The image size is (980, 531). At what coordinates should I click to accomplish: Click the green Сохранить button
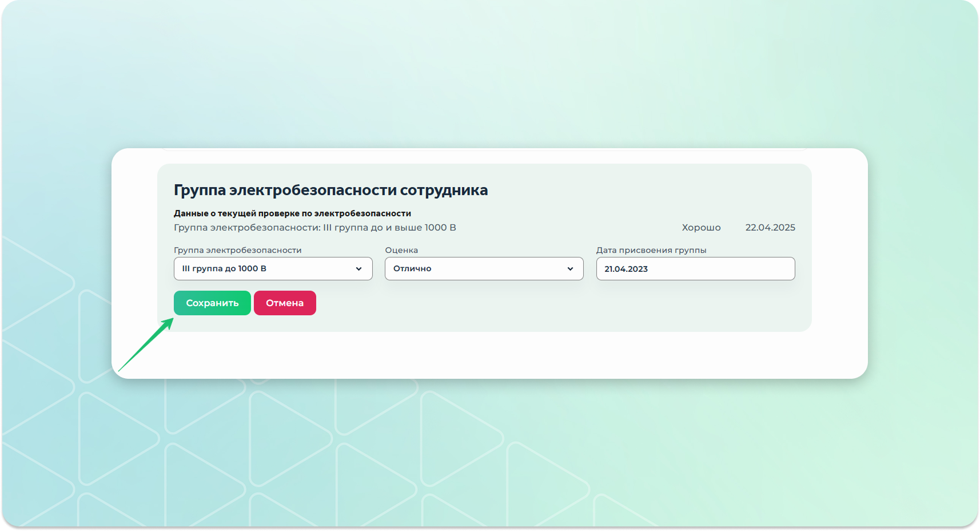point(212,303)
